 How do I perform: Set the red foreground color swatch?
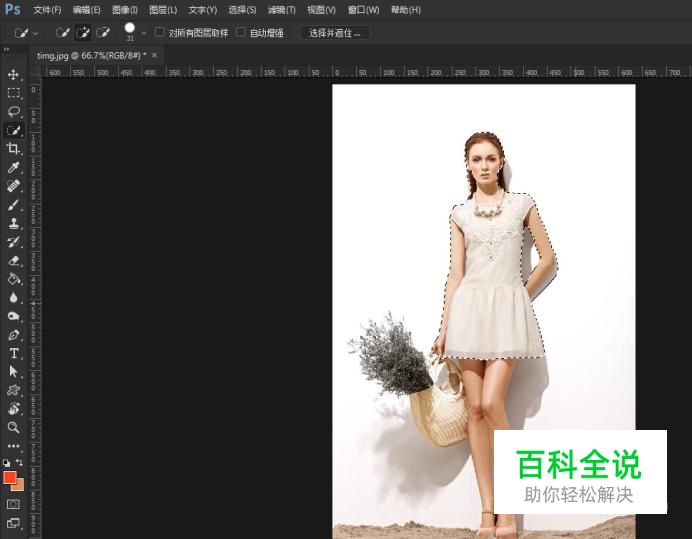click(x=10, y=478)
